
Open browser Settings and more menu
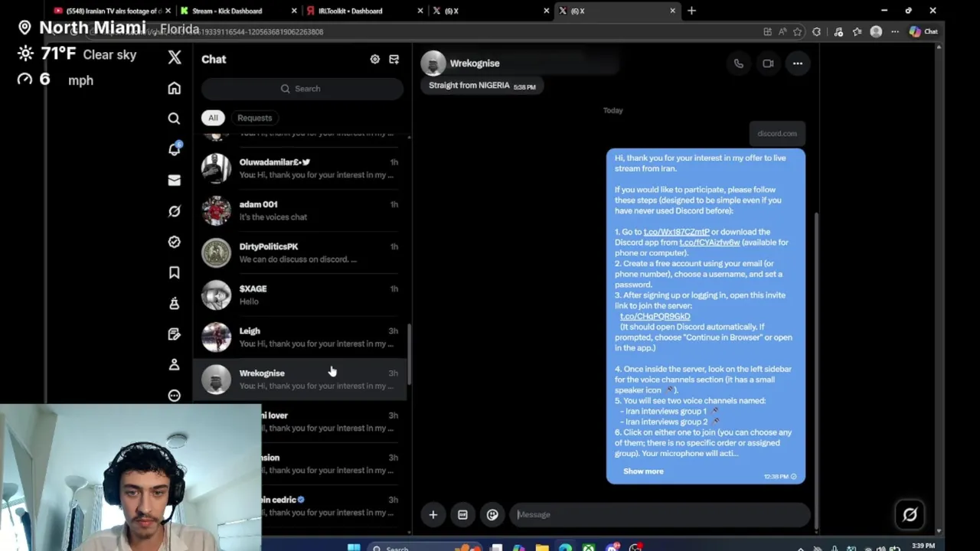click(x=895, y=31)
